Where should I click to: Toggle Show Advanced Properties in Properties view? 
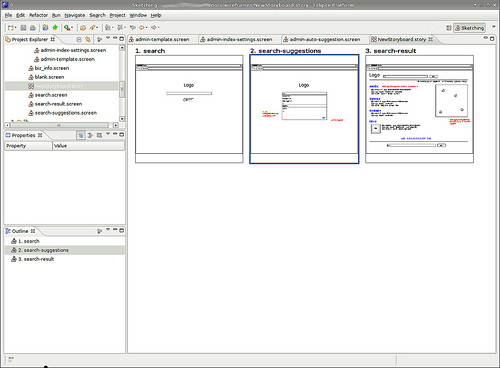tap(90, 135)
